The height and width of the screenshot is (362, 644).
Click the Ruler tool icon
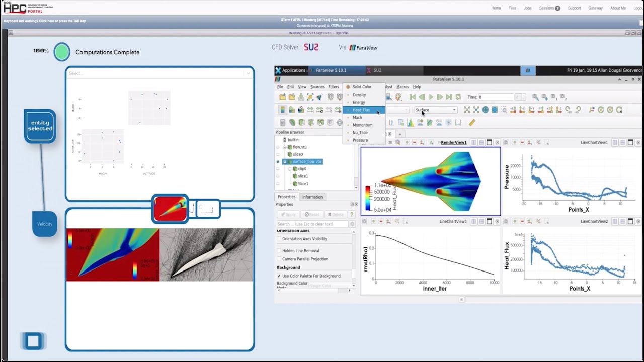click(x=472, y=122)
